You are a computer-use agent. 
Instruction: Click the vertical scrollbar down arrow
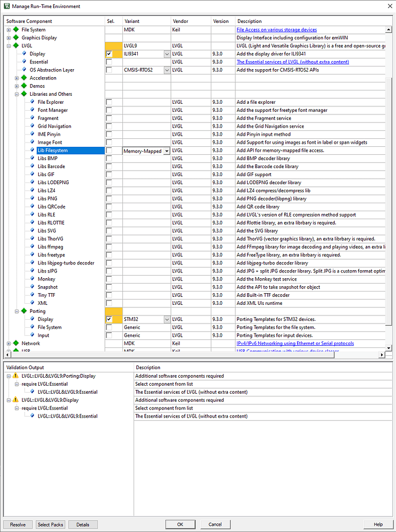tap(389, 348)
